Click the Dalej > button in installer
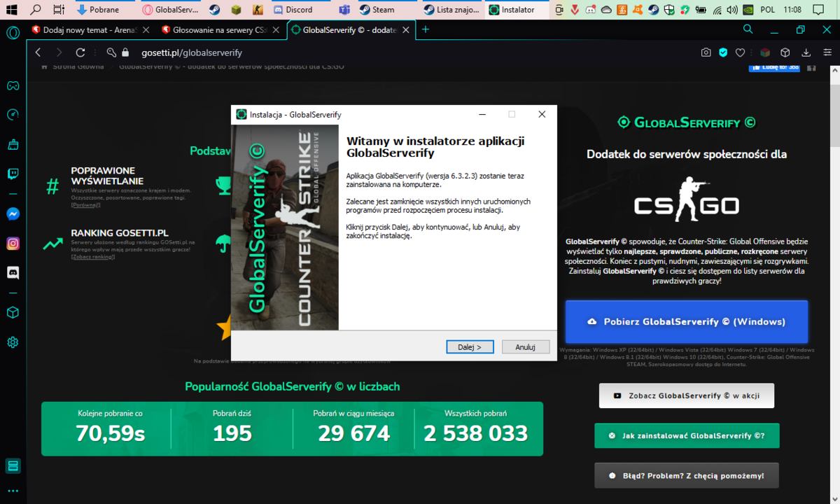Image resolution: width=840 pixels, height=504 pixels. click(x=470, y=346)
